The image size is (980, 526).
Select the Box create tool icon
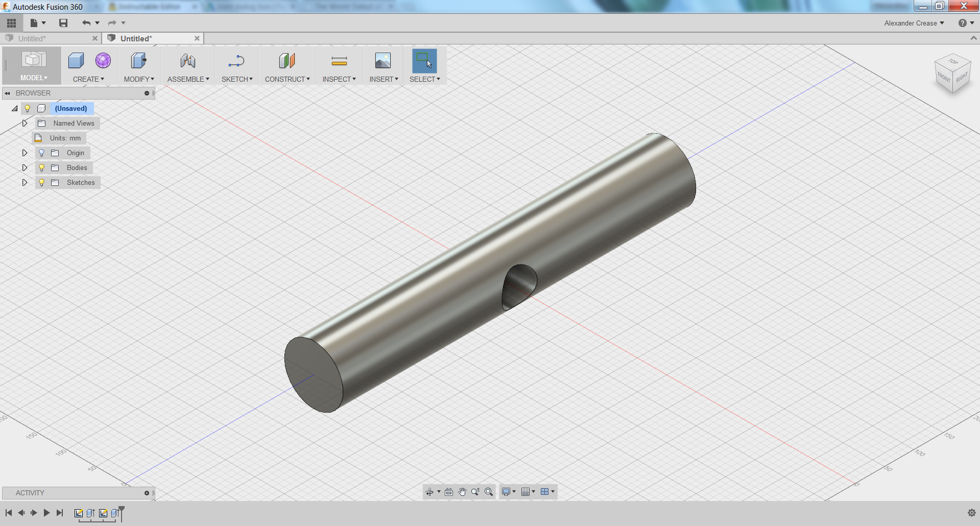click(76, 61)
